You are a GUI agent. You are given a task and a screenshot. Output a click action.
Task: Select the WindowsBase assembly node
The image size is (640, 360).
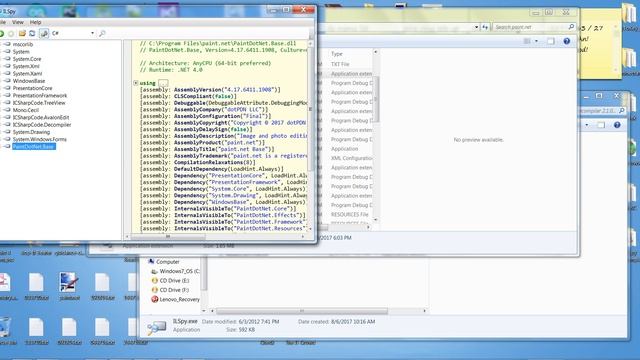tap(29, 81)
